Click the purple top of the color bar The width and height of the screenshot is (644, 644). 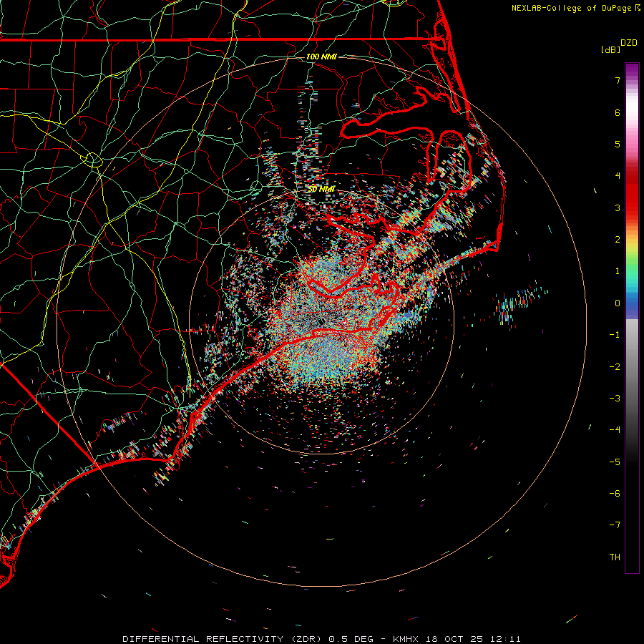tap(632, 69)
